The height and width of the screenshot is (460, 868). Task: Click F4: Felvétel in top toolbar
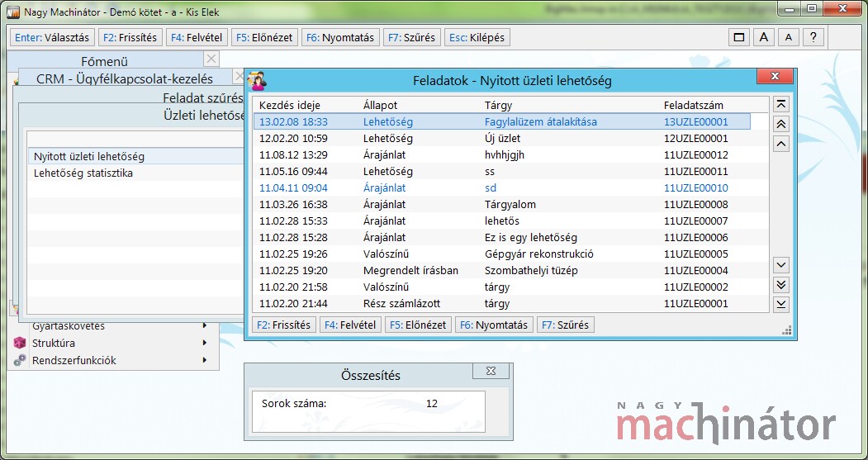click(x=197, y=38)
